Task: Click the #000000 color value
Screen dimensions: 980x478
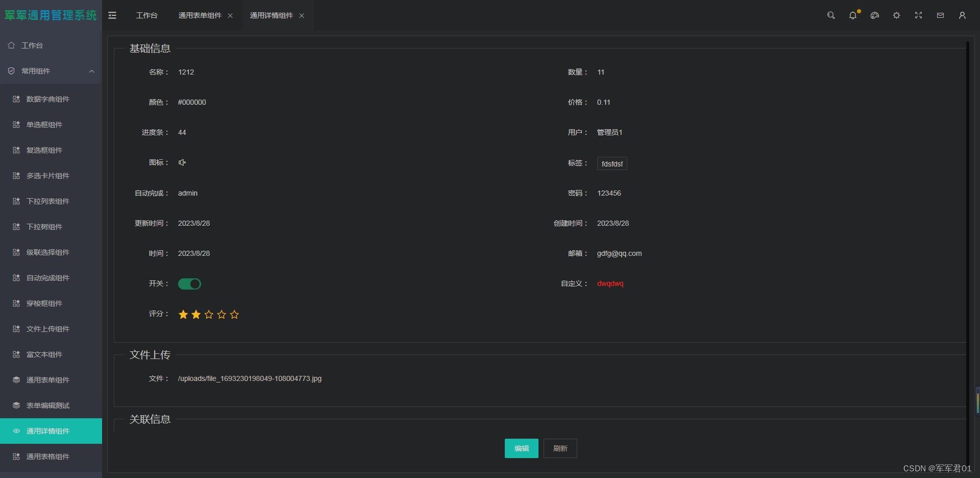Action: coord(192,102)
